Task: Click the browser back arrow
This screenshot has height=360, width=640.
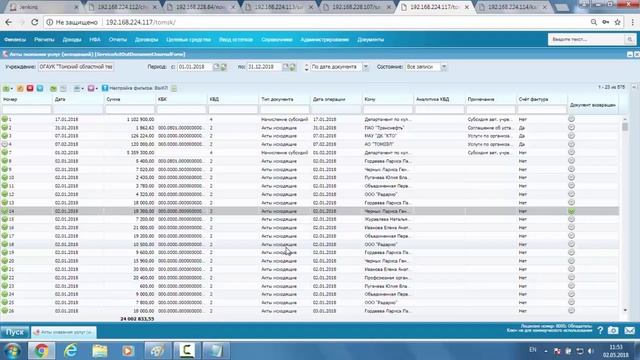Action: pos(9,22)
